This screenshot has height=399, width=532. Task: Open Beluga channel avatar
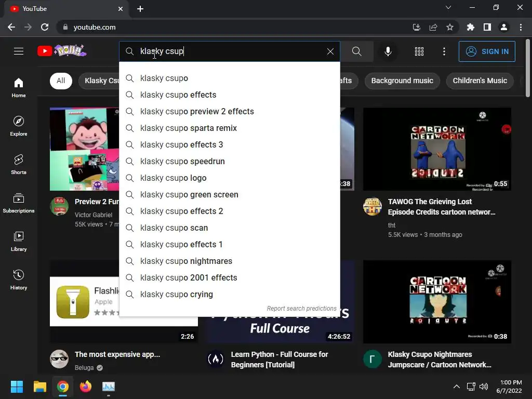[59, 359]
